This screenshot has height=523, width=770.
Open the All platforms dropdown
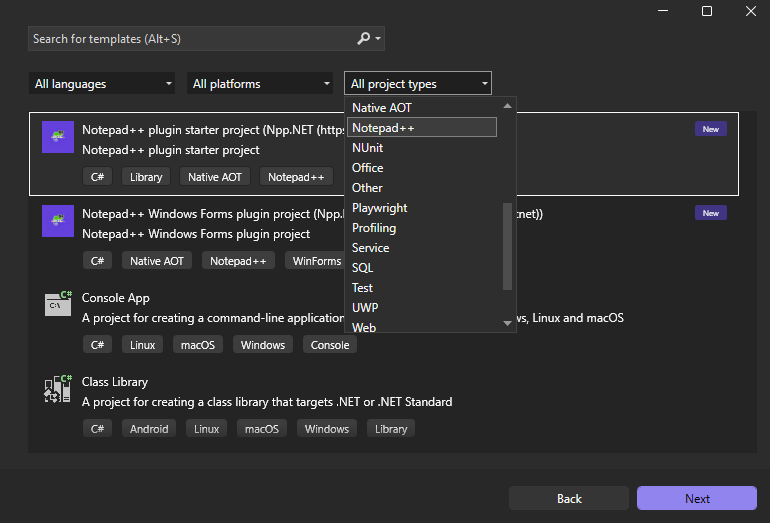260,84
